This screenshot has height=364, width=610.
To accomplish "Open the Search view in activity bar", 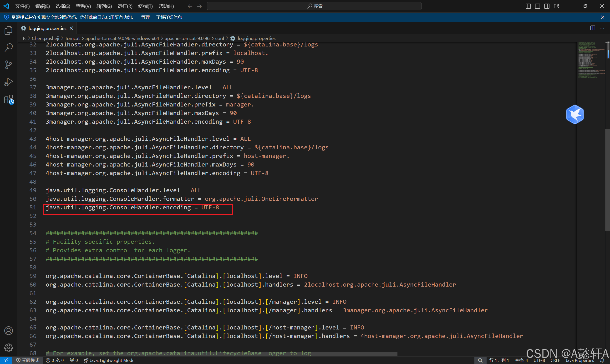I will click(x=9, y=48).
